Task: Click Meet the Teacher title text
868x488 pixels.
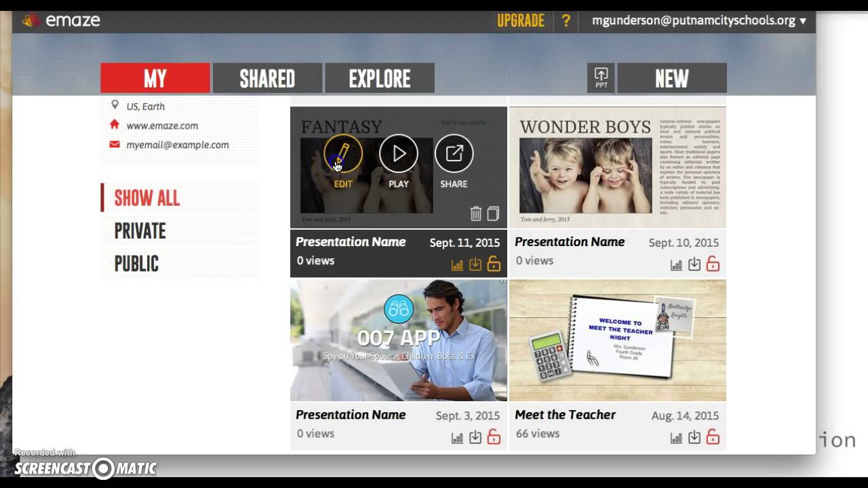Action: (565, 415)
